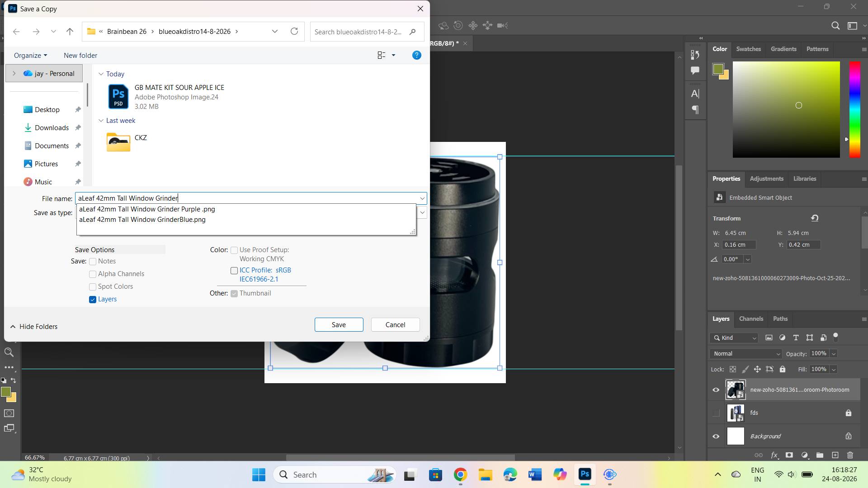Hide the Background layer eye icon
This screenshot has width=868, height=488.
[716, 436]
